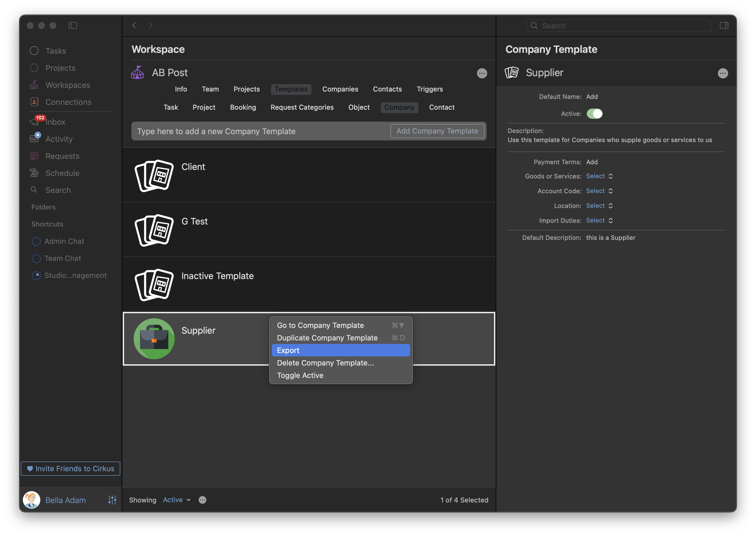This screenshot has width=756, height=536.
Task: Toggle the left sidebar visibility icon
Action: tap(73, 25)
